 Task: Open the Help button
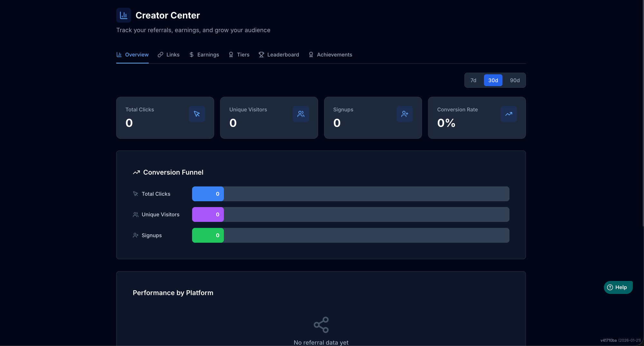click(x=618, y=287)
